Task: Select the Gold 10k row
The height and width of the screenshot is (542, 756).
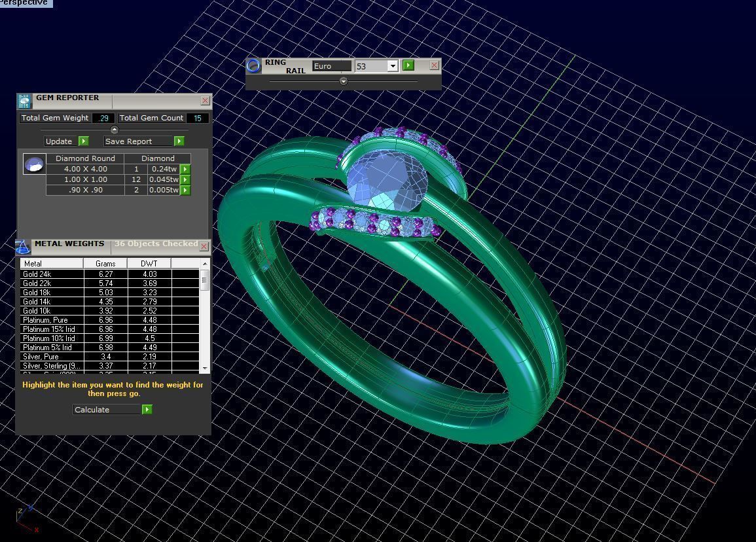Action: coord(110,310)
